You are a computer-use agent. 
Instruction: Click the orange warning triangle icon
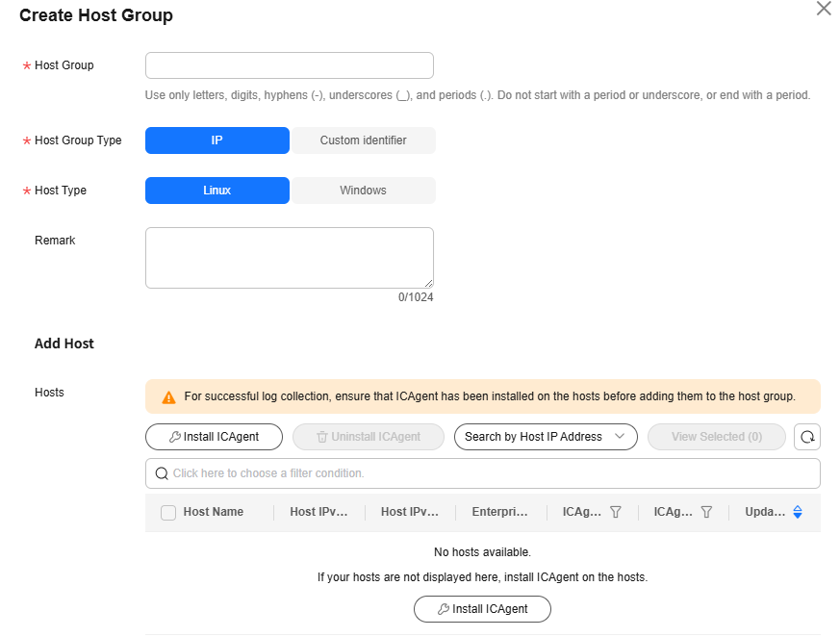pyautogui.click(x=168, y=397)
